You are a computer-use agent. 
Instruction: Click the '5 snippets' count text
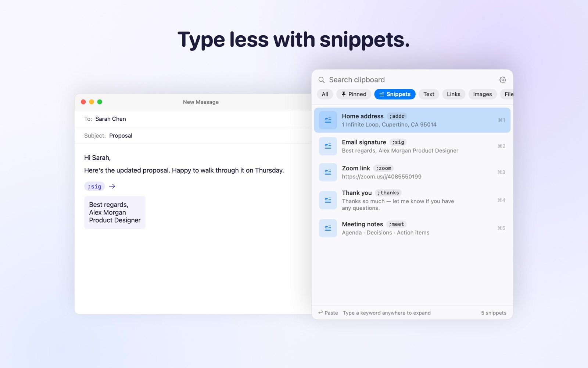(494, 313)
